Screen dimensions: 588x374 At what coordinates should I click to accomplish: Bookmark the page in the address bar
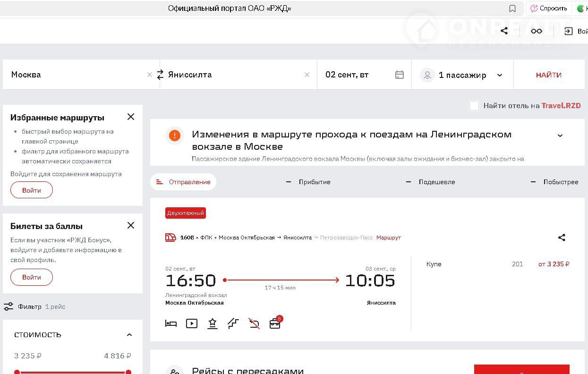tap(512, 8)
